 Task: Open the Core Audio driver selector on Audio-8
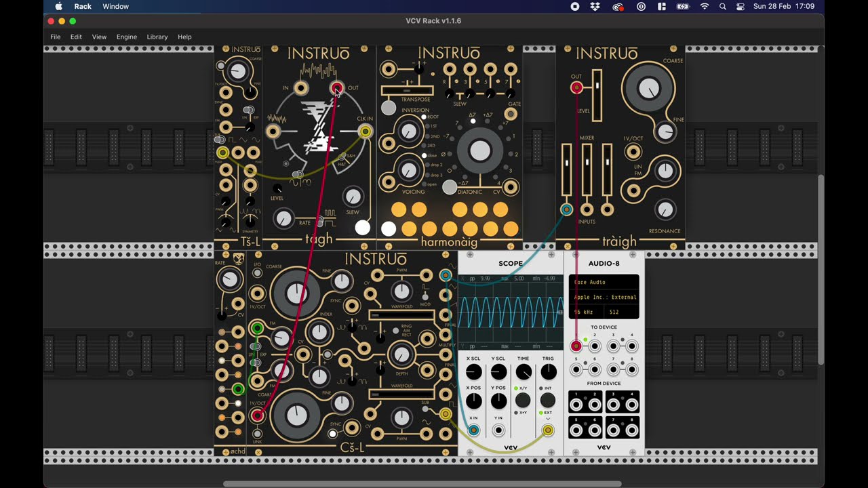tap(604, 282)
